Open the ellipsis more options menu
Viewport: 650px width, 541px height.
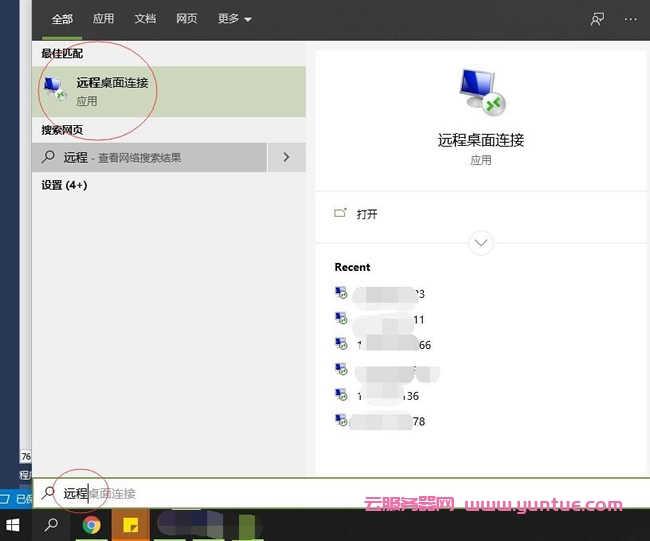click(x=630, y=19)
